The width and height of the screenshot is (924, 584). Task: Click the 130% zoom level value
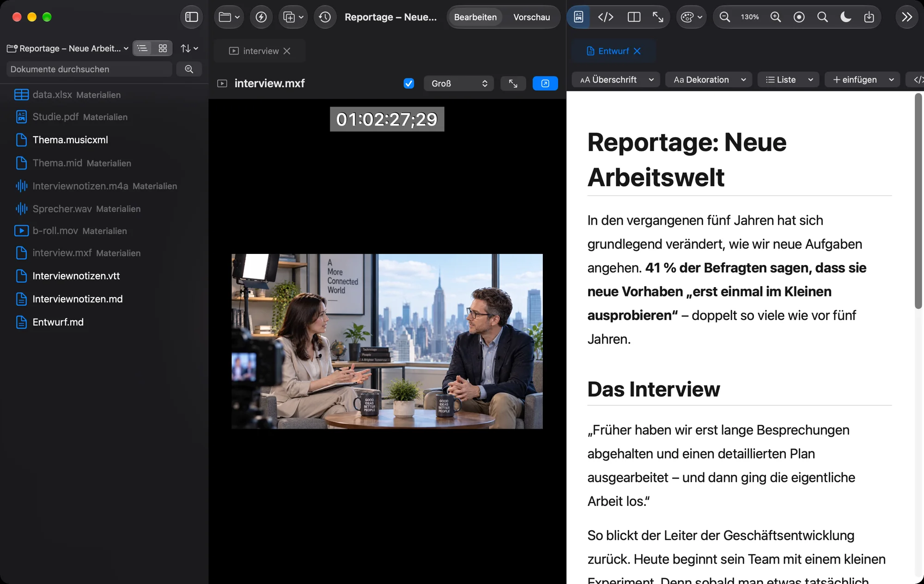click(750, 17)
